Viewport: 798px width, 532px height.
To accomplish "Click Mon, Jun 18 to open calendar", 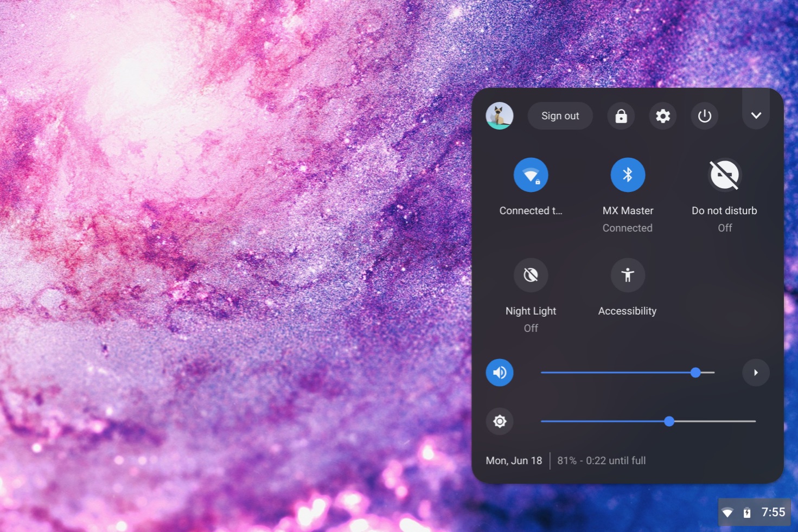I will pos(513,460).
